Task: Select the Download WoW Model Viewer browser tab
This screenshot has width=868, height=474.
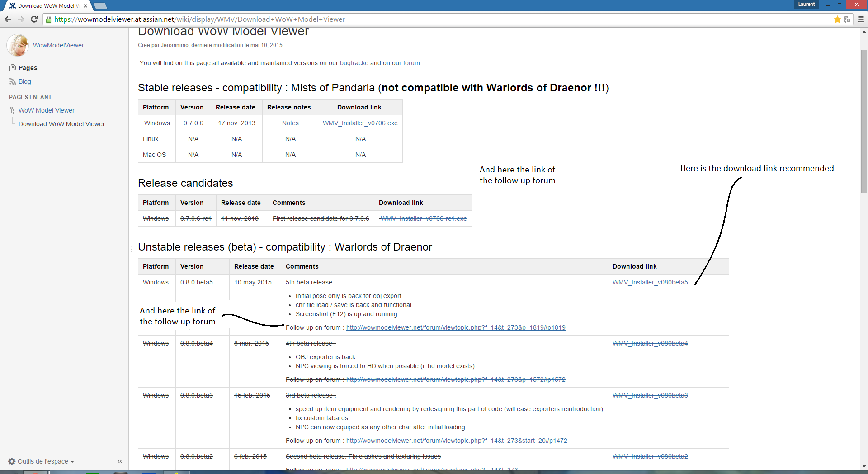Action: pyautogui.click(x=48, y=6)
